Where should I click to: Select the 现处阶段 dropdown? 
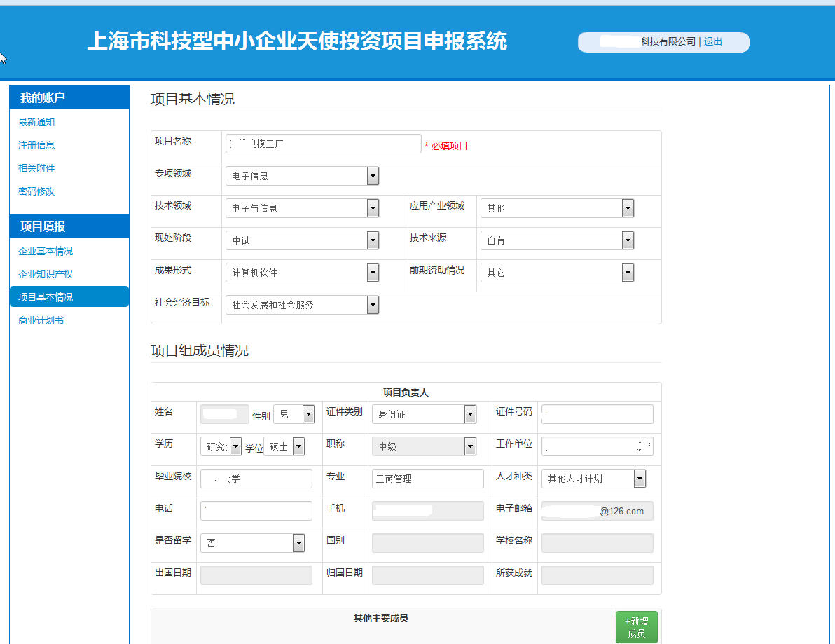(x=302, y=240)
